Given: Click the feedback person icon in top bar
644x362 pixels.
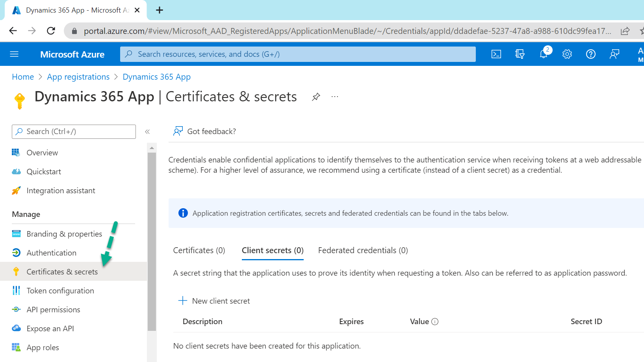Looking at the screenshot, I should pos(614,54).
